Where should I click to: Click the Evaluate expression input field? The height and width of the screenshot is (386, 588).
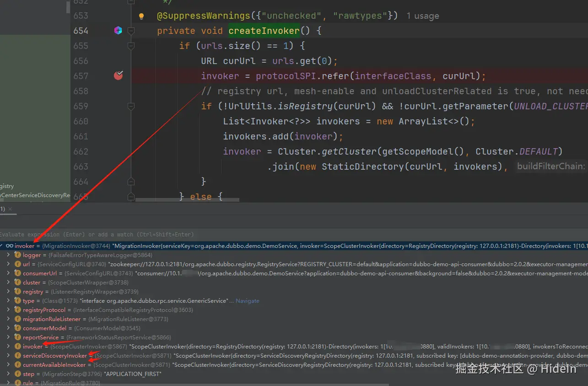click(x=293, y=235)
